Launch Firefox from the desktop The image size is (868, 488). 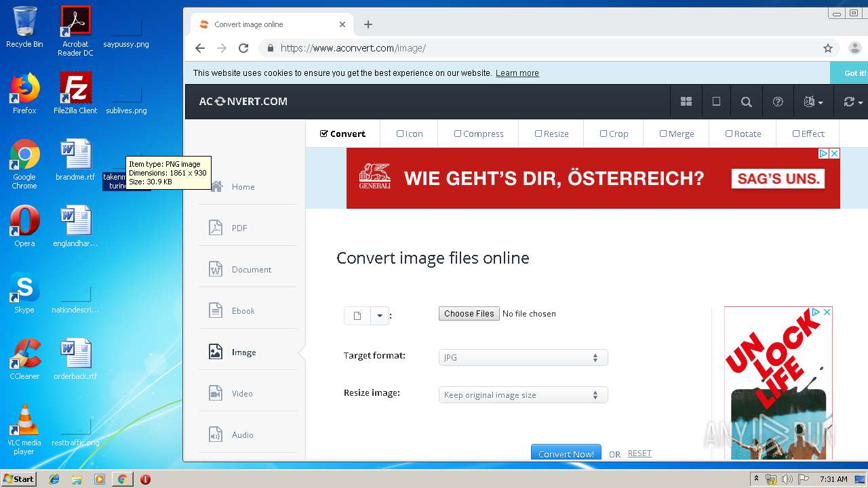pyautogui.click(x=24, y=94)
